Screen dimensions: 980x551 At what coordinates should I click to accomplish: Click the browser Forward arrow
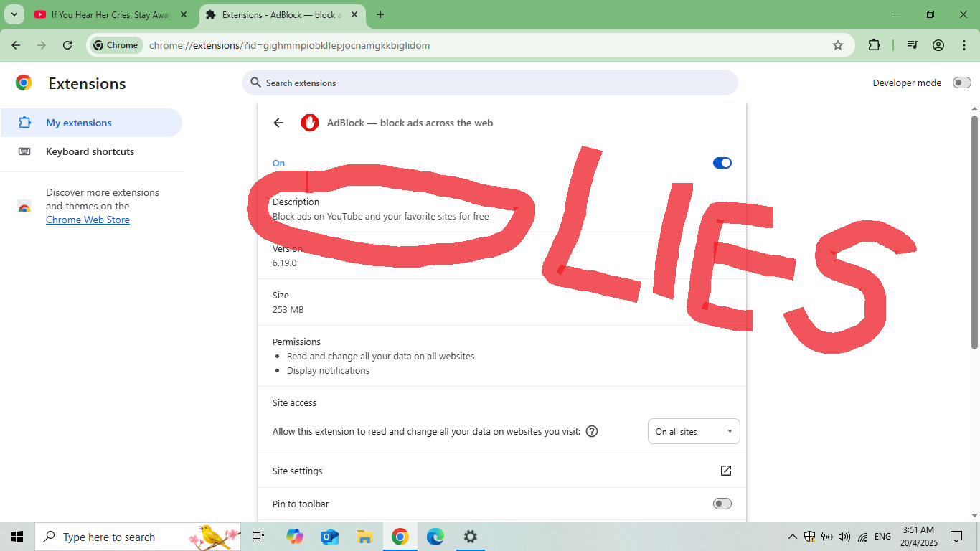point(42,45)
